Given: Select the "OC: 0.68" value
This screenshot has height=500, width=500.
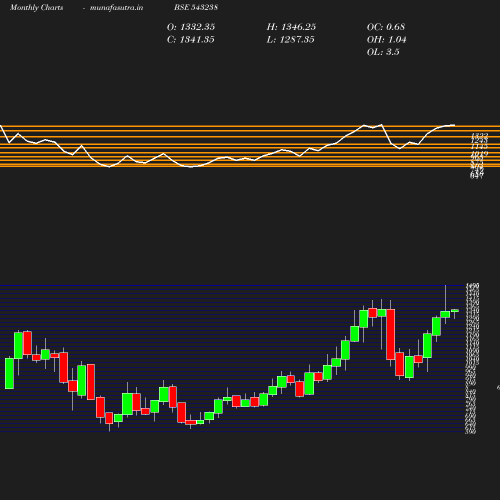Looking at the screenshot, I should [x=386, y=27].
